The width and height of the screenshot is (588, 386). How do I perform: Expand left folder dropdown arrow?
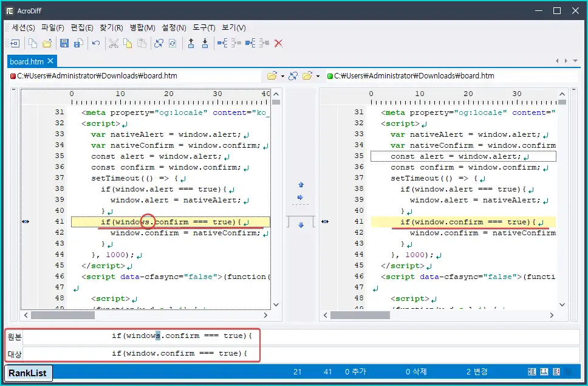click(x=282, y=76)
